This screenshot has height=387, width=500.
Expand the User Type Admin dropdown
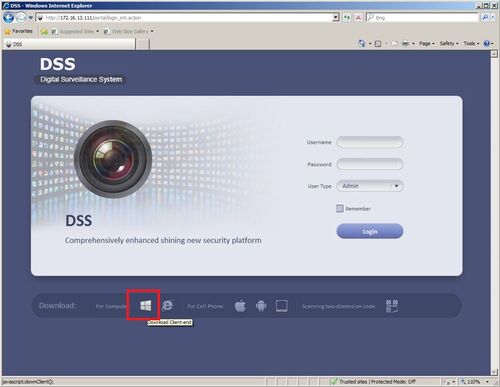point(370,186)
